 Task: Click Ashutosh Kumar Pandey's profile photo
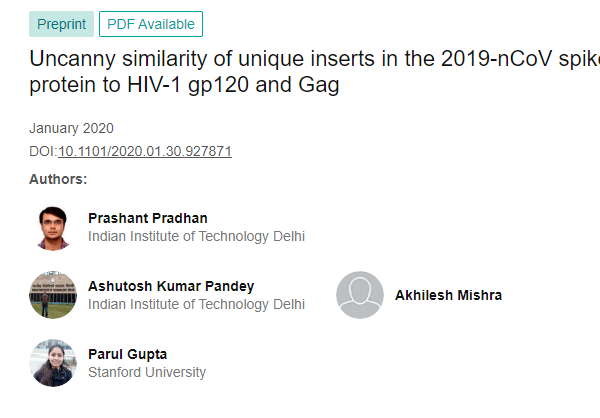[52, 295]
